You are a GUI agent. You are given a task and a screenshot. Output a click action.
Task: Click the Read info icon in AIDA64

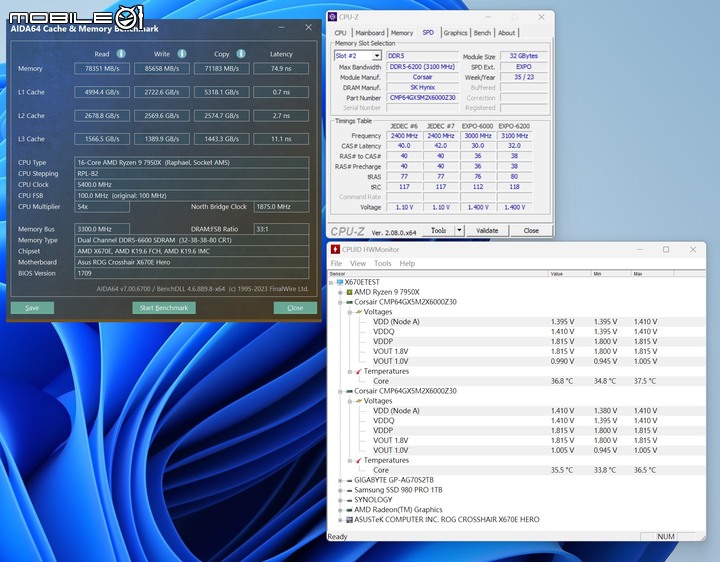pyautogui.click(x=121, y=54)
